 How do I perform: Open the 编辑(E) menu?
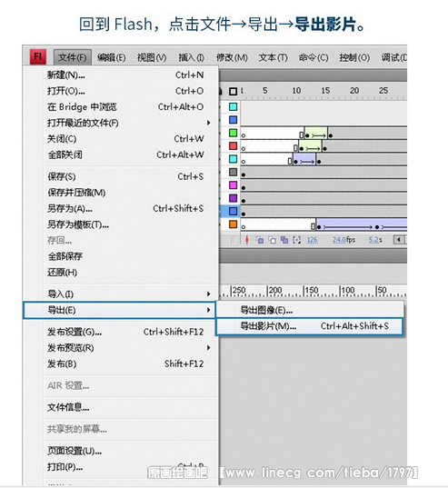click(111, 57)
